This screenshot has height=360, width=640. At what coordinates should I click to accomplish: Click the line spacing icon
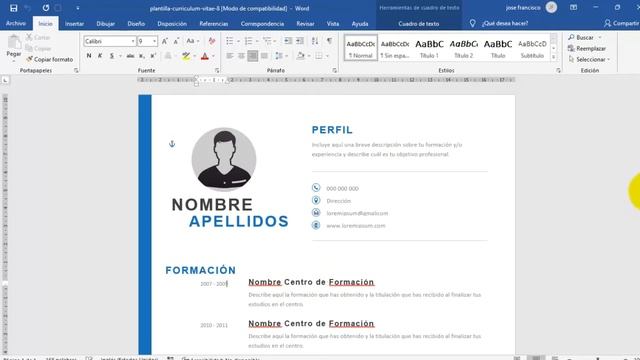click(279, 56)
